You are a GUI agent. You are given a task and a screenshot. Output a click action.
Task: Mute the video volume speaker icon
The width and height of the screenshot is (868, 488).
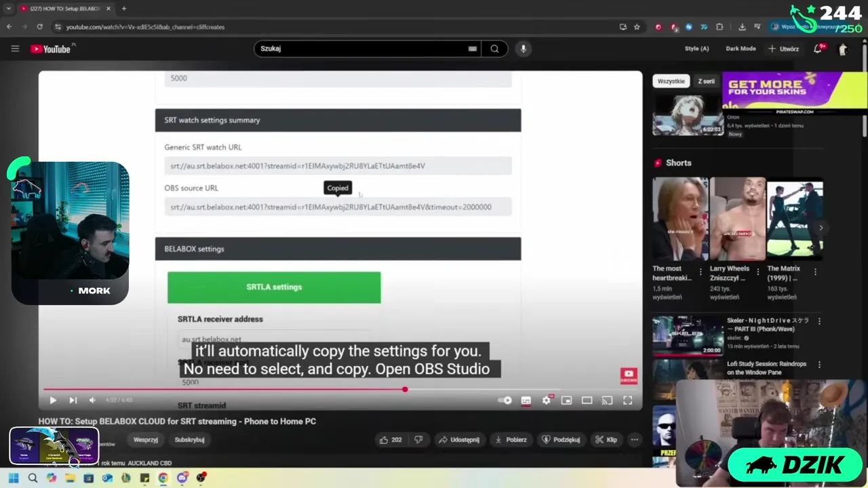(x=92, y=401)
